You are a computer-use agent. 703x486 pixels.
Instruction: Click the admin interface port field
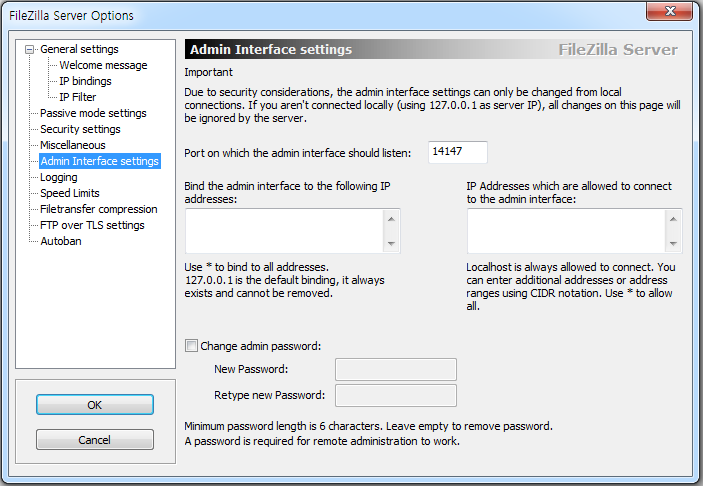(x=458, y=152)
